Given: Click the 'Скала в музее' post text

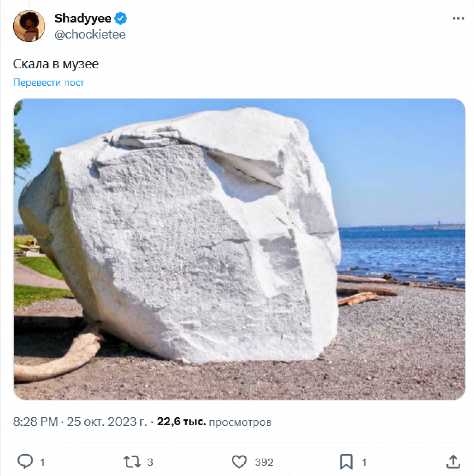Looking at the screenshot, I should [x=56, y=64].
